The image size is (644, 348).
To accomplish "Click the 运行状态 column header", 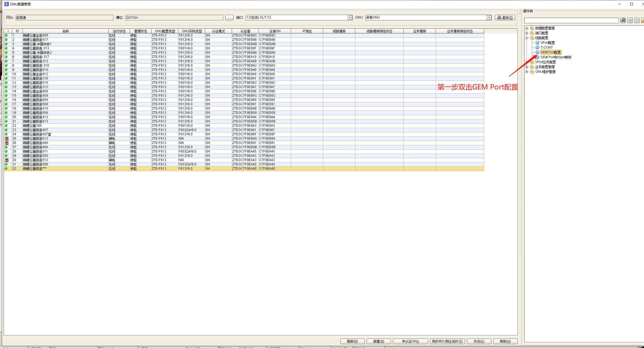I will click(119, 31).
